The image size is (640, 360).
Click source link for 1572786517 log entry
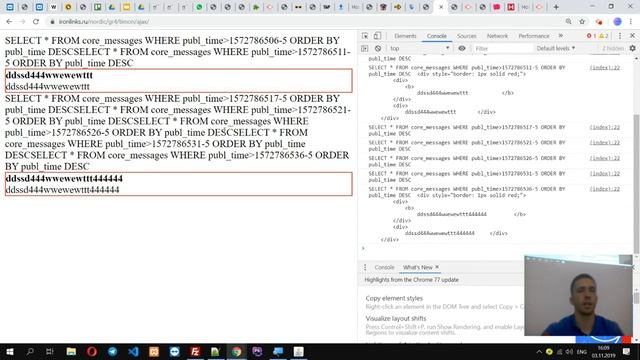[604, 127]
